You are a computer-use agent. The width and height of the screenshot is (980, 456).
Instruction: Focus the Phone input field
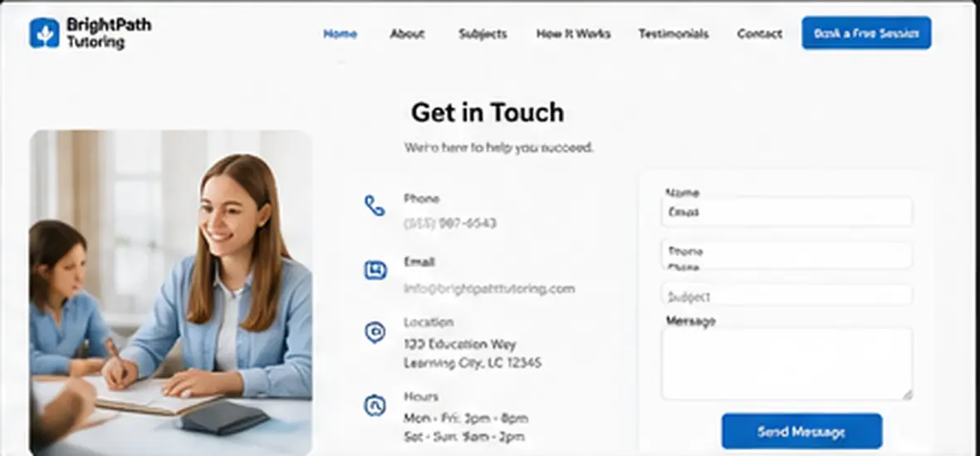pyautogui.click(x=786, y=255)
